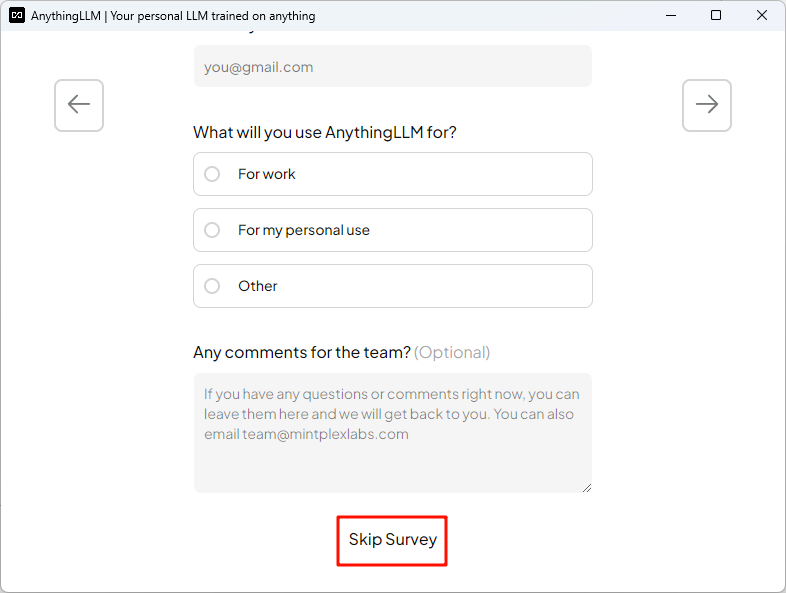Viewport: 786px width, 593px height.
Task: Click the 'Other' option label text
Action: [x=258, y=286]
